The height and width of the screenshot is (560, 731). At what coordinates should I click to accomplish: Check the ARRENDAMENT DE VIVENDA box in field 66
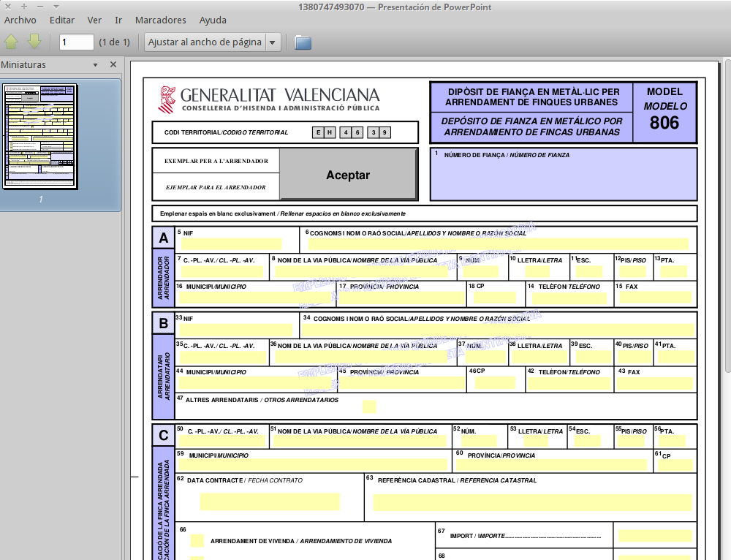(196, 540)
